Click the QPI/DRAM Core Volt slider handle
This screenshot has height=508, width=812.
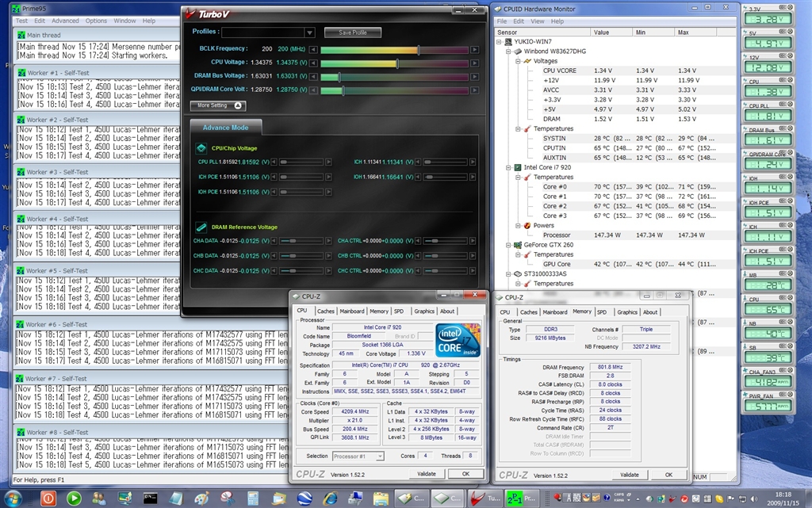pyautogui.click(x=343, y=90)
